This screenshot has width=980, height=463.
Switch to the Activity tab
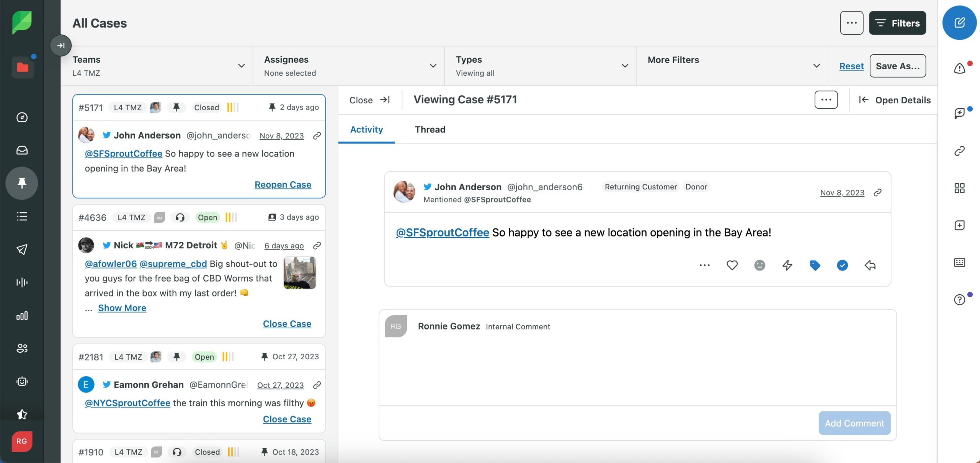(366, 129)
